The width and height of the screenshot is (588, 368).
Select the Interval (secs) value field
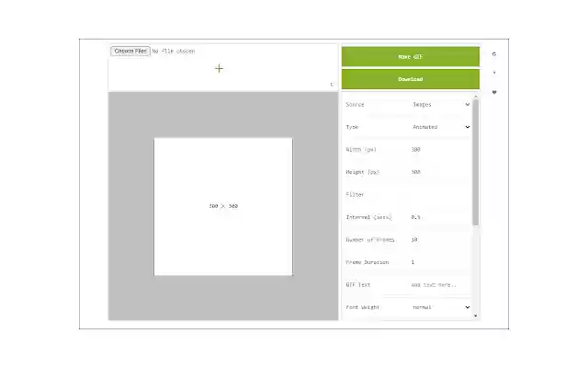coord(441,217)
